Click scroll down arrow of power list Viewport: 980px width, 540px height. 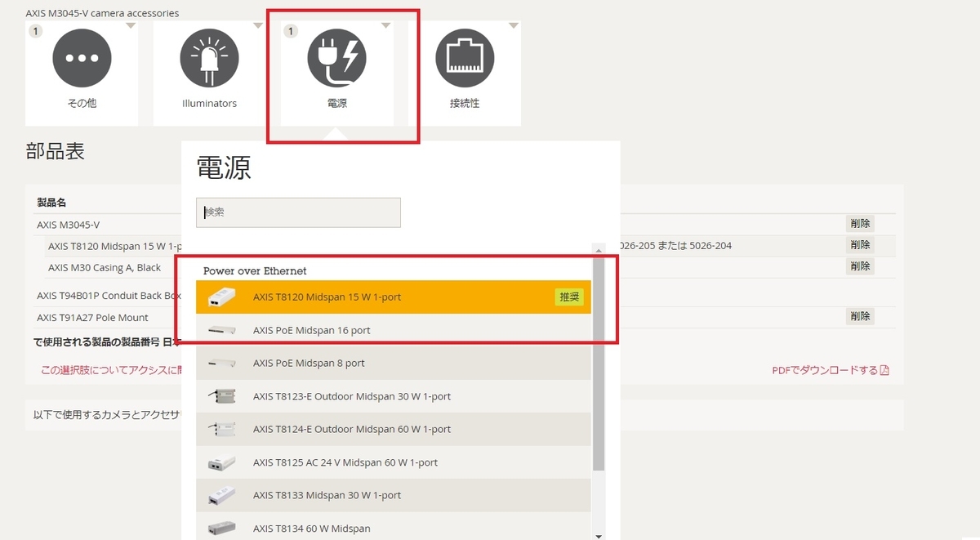(x=599, y=536)
